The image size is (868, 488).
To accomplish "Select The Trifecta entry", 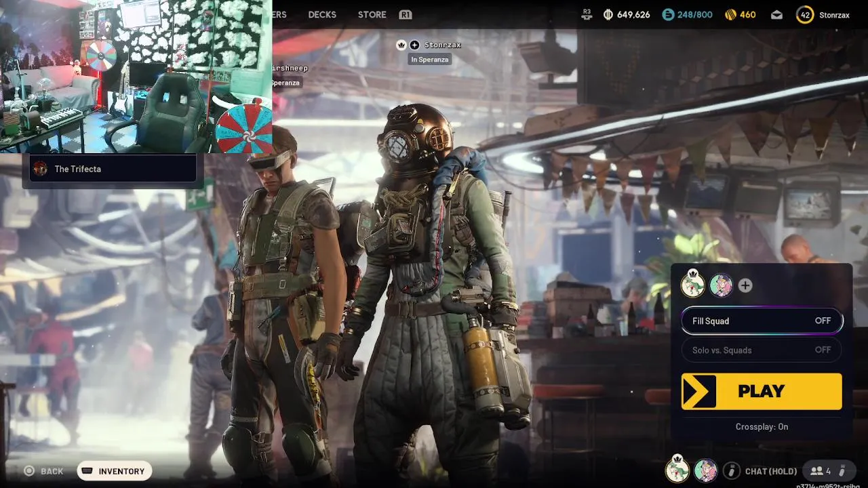I will pos(113,169).
